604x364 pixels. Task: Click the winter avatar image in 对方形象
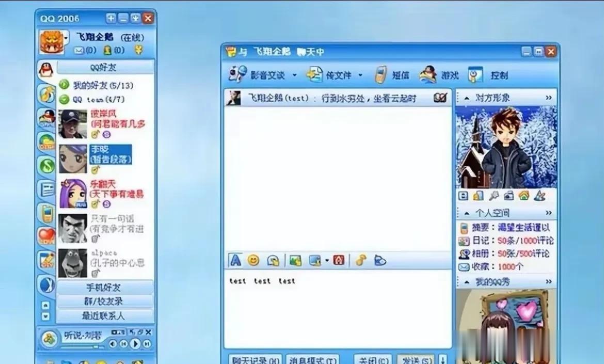(506, 147)
